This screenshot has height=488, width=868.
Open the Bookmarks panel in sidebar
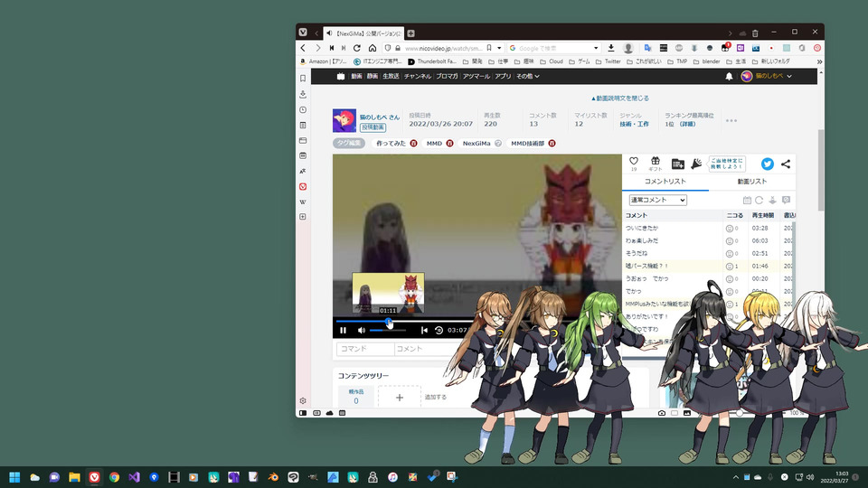click(x=303, y=79)
